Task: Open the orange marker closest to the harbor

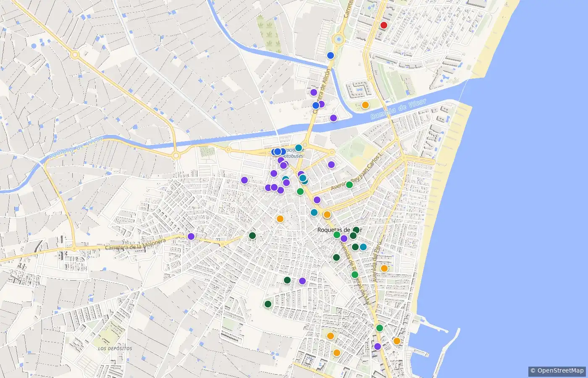Action: [396, 341]
